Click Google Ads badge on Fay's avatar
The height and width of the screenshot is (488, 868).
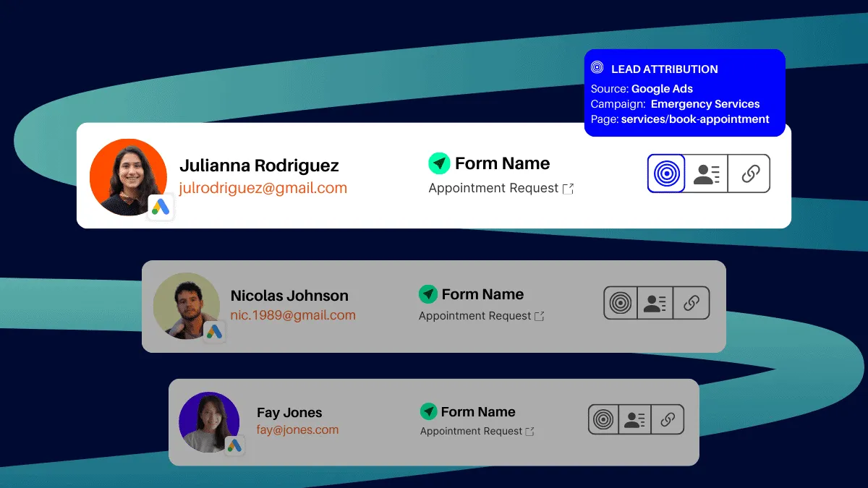point(234,446)
